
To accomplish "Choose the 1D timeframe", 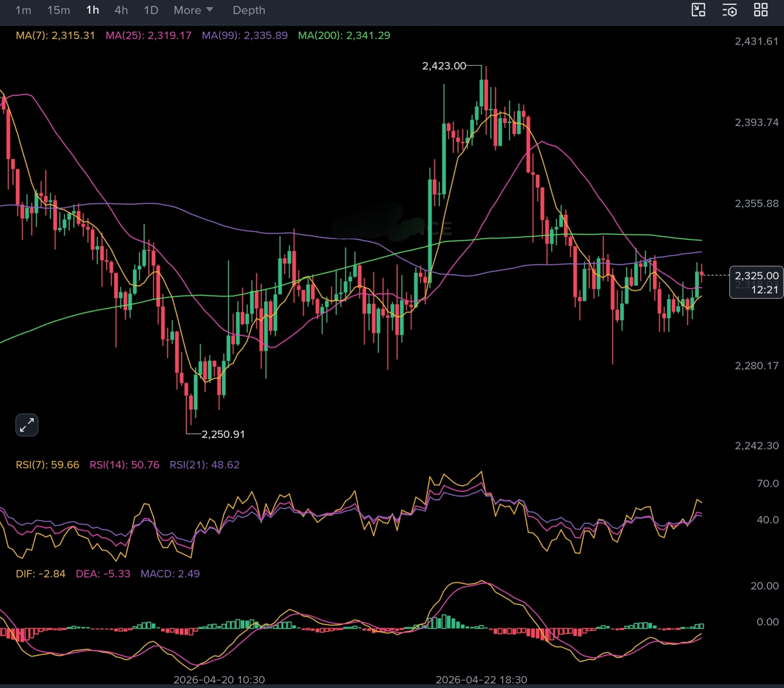I will click(x=151, y=10).
